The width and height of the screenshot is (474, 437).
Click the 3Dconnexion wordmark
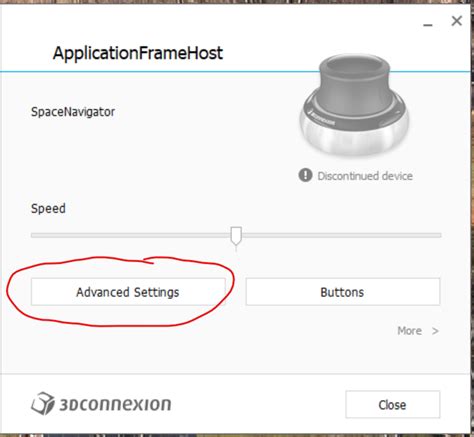(115, 404)
